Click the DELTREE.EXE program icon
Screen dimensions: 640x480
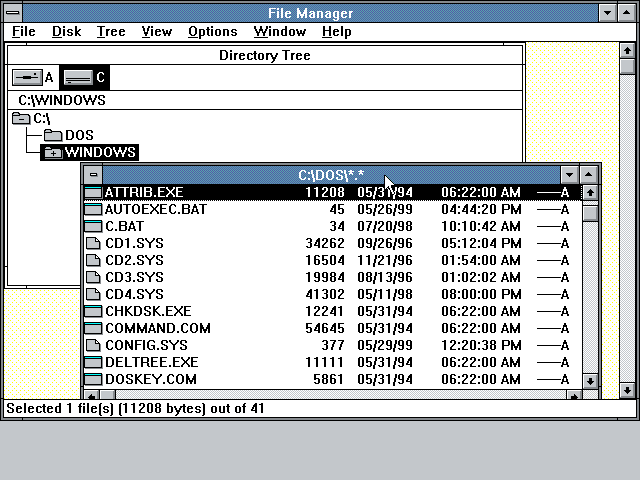93,362
